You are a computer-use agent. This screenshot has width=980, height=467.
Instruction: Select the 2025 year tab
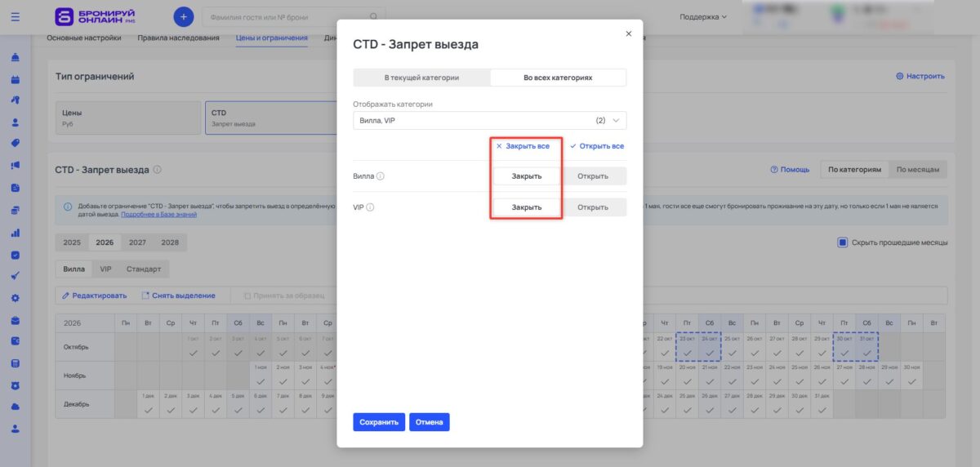[72, 242]
